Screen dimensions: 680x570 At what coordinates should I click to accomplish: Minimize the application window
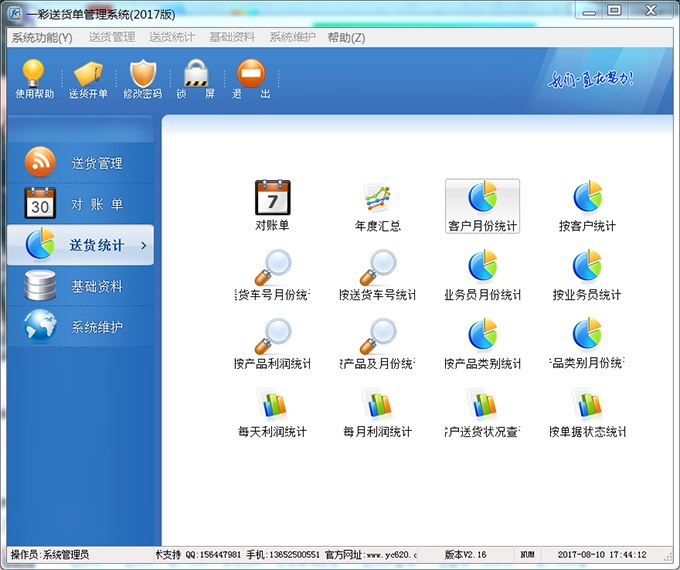point(589,11)
